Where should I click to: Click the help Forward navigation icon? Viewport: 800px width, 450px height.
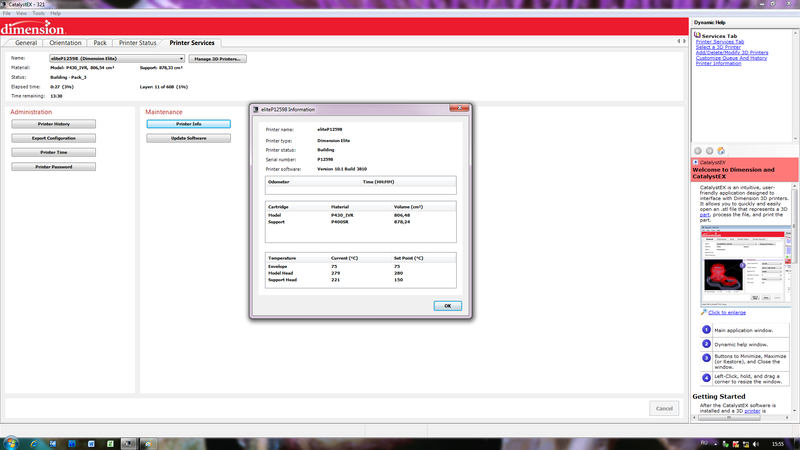pos(709,151)
